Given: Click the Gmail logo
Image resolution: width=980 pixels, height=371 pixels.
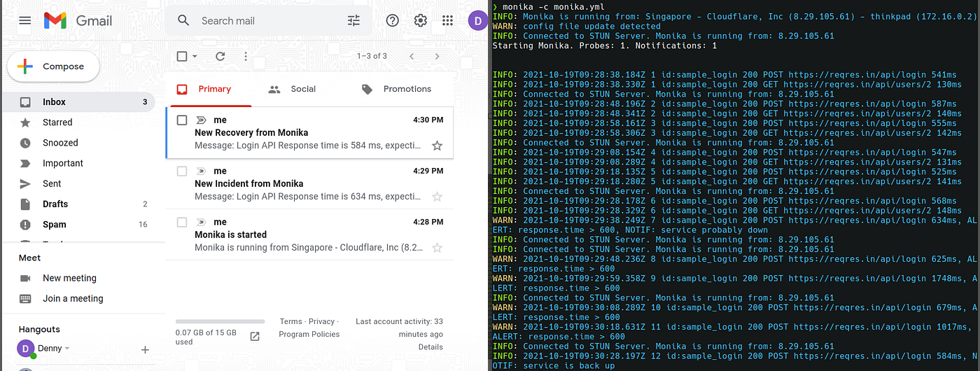Looking at the screenshot, I should click(x=78, y=20).
